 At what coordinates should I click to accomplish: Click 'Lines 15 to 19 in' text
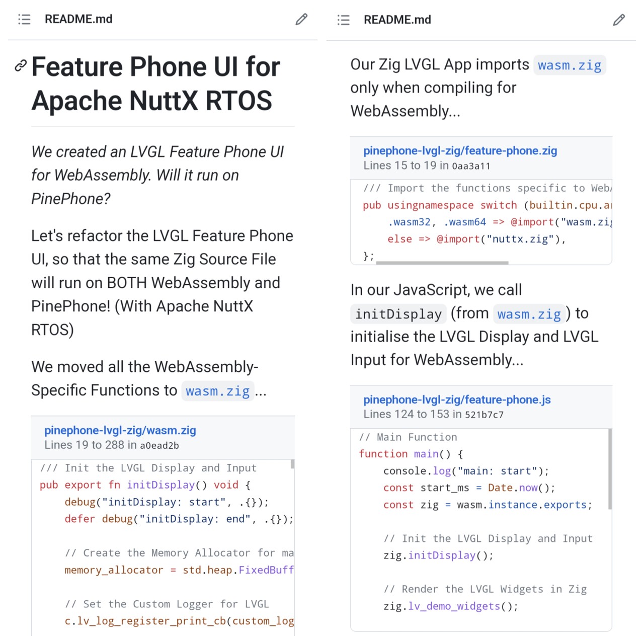tap(406, 166)
